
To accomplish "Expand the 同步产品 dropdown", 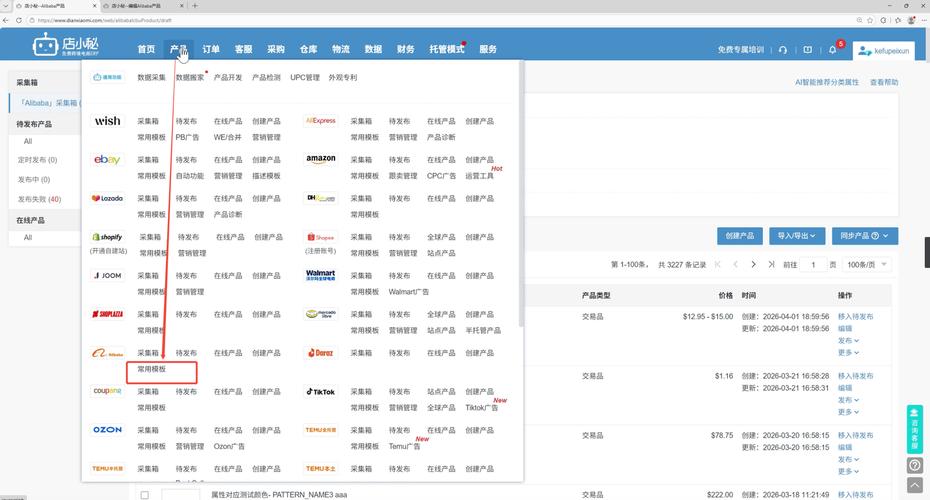I will point(865,236).
